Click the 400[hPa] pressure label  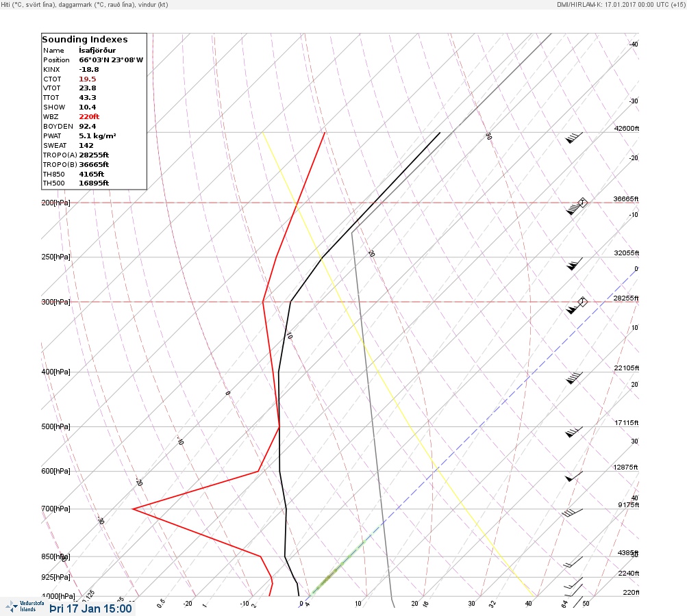point(55,372)
